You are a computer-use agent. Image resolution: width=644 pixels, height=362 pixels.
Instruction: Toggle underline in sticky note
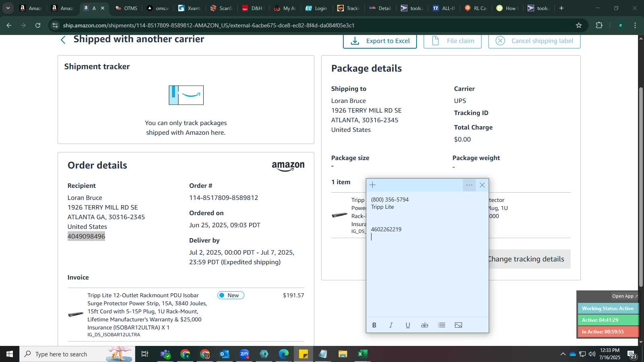click(408, 325)
